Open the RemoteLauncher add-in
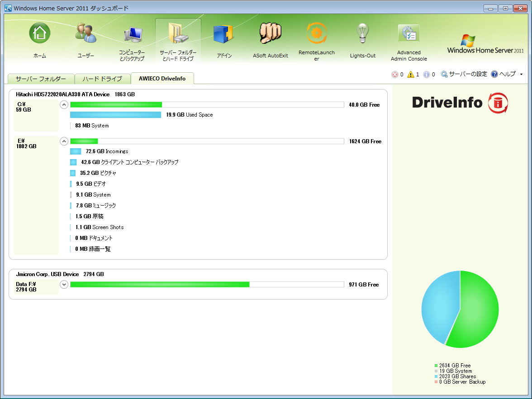532x399 pixels. 316,33
